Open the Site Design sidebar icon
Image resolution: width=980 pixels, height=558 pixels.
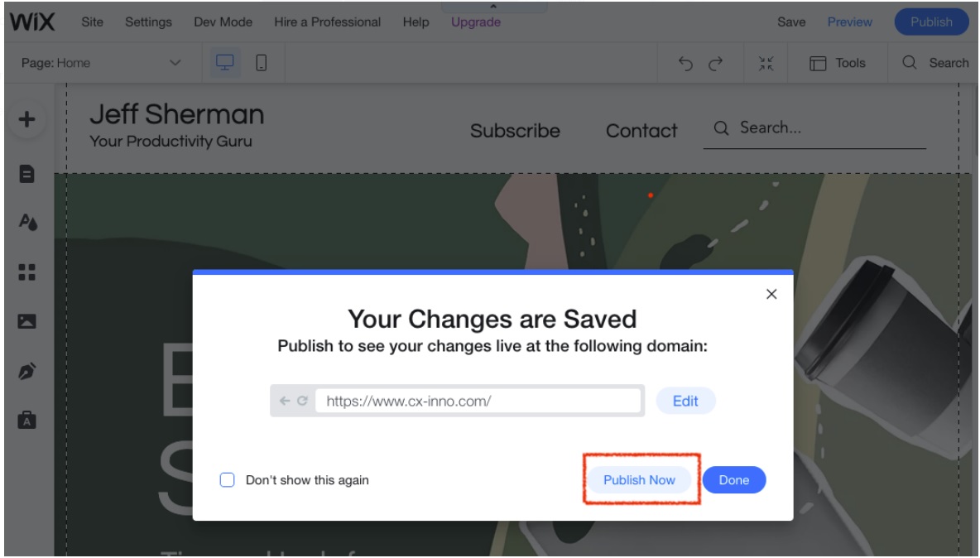click(27, 223)
